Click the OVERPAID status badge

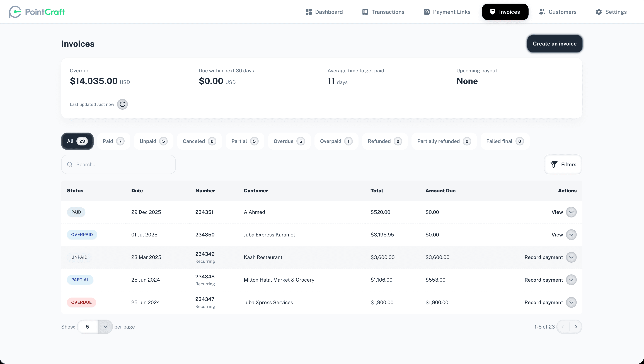tap(82, 235)
